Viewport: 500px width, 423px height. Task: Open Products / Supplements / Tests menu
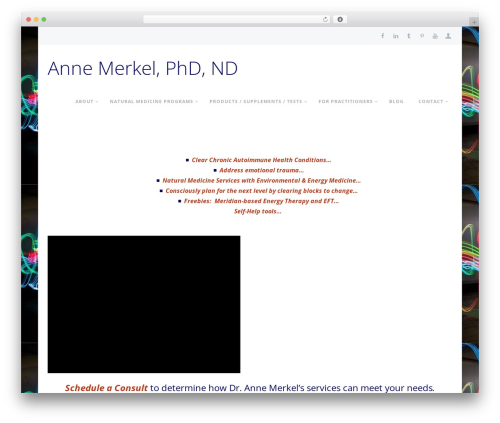click(x=256, y=101)
